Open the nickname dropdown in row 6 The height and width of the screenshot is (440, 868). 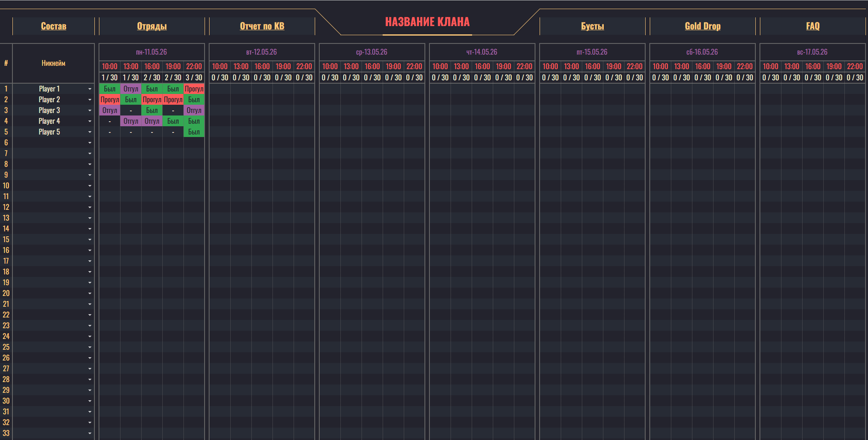[x=90, y=143]
